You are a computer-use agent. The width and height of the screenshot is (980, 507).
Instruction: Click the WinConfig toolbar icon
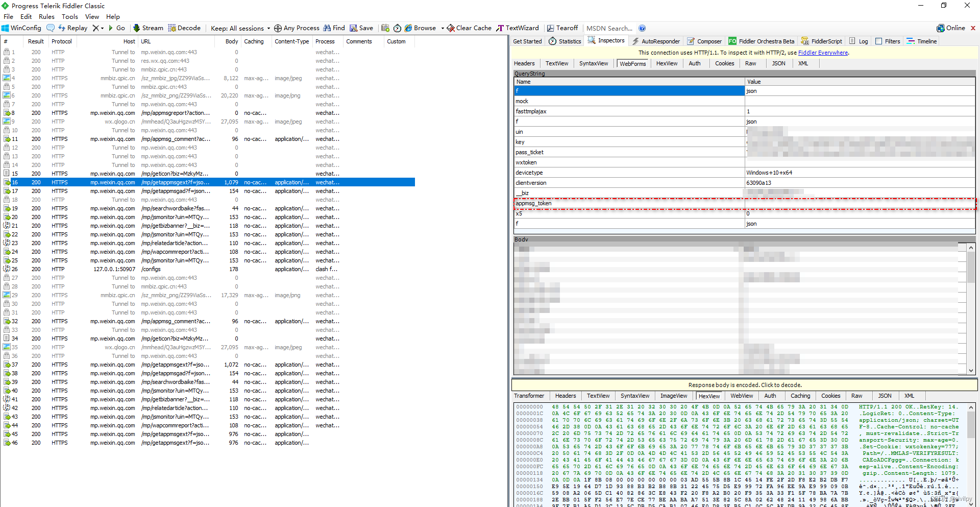coord(5,28)
